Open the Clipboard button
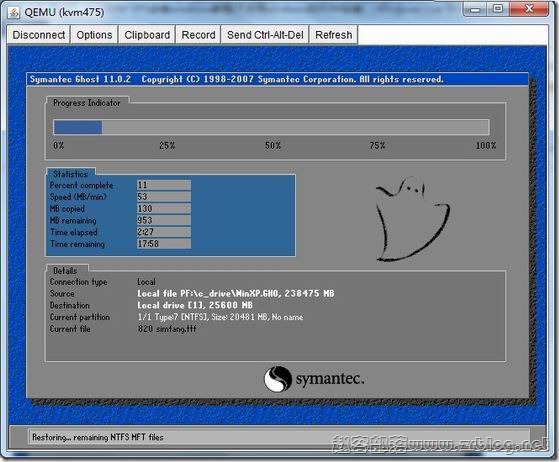 click(147, 35)
